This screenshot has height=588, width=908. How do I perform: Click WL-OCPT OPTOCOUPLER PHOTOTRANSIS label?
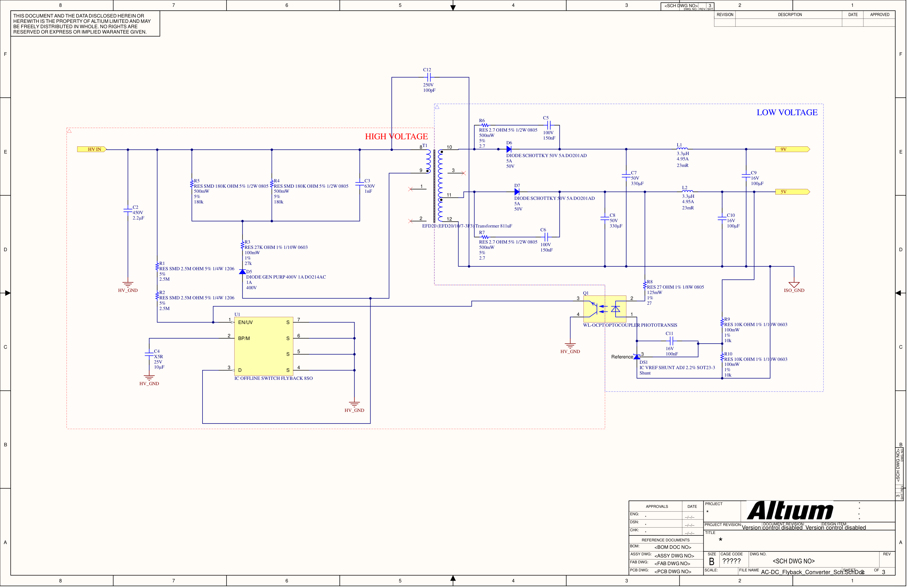click(x=630, y=325)
